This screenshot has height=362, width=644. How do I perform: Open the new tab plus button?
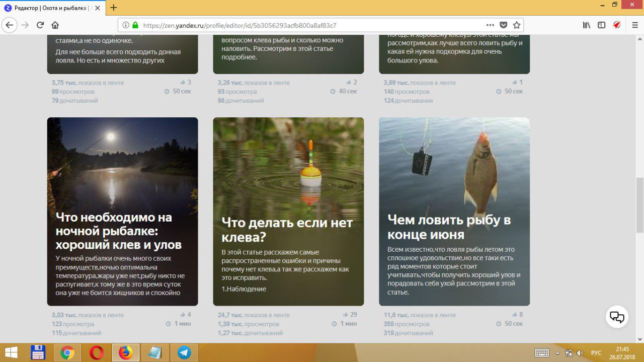pyautogui.click(x=114, y=8)
